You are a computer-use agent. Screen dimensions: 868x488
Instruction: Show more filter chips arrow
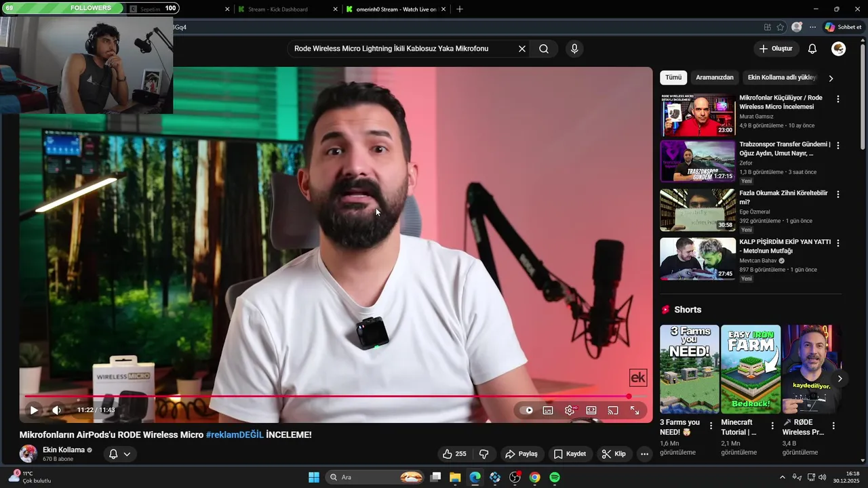pos(831,78)
